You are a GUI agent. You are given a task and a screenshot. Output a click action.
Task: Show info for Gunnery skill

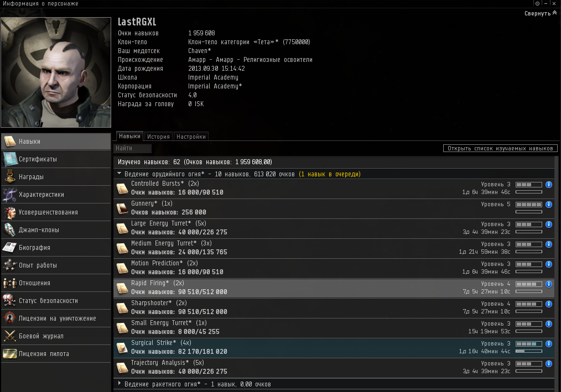(x=548, y=205)
